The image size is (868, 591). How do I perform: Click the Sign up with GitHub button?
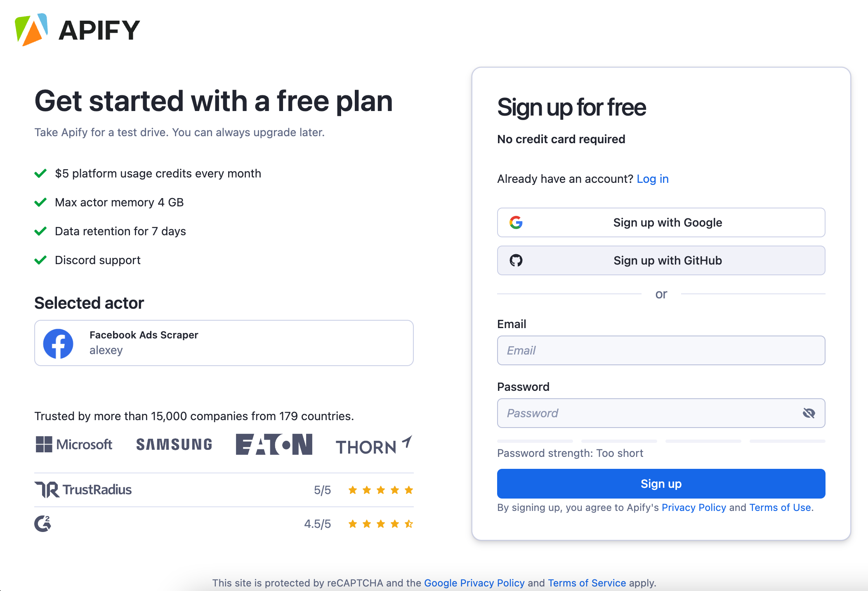tap(661, 260)
